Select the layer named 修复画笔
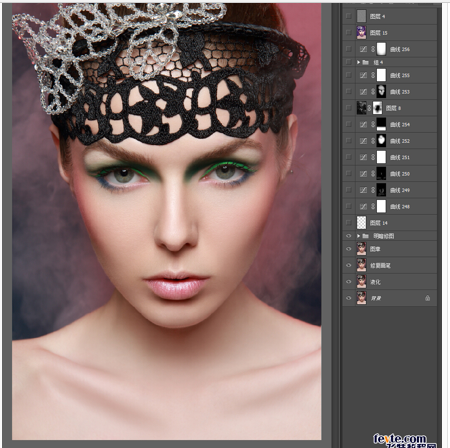 click(x=390, y=265)
